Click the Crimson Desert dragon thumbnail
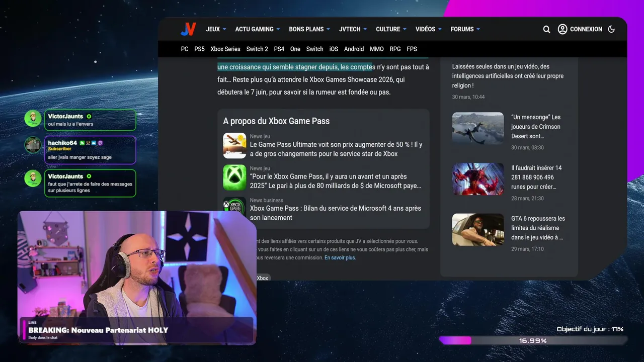The width and height of the screenshot is (644, 362). click(478, 129)
